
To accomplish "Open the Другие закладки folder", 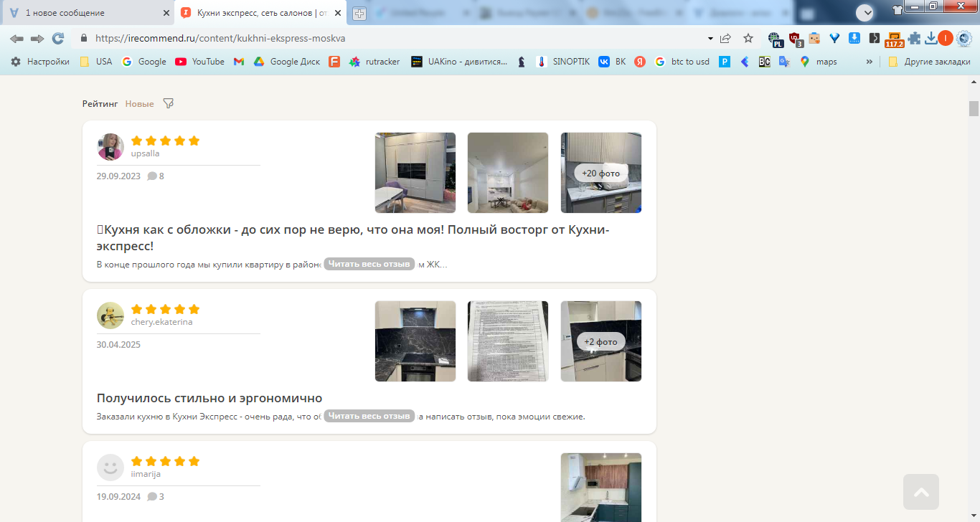I will click(929, 62).
